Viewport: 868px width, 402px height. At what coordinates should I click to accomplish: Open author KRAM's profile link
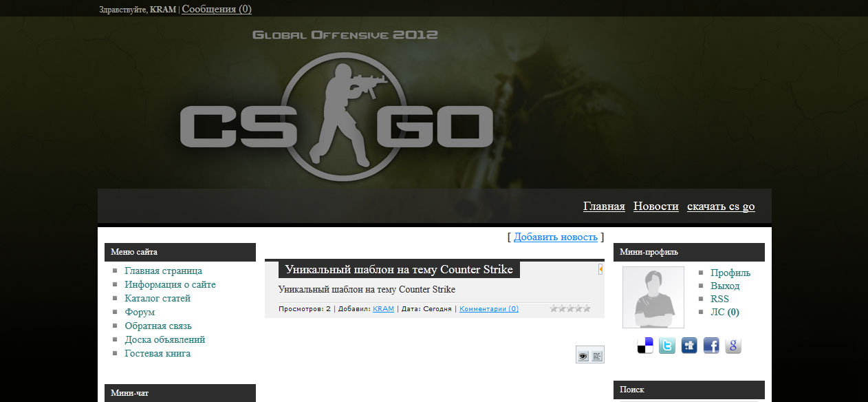[x=384, y=309]
